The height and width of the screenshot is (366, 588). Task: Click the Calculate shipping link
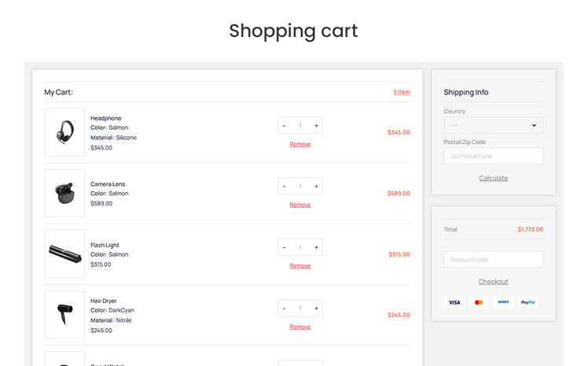[493, 179]
